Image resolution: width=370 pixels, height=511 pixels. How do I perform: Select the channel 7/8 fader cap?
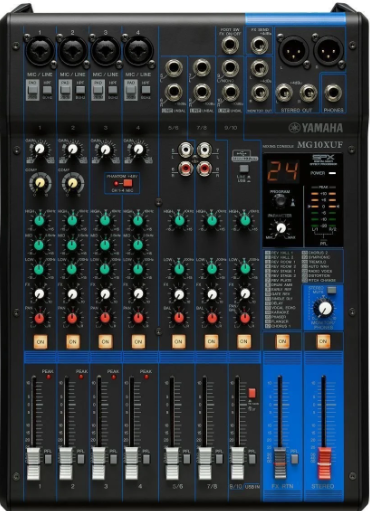[205, 464]
